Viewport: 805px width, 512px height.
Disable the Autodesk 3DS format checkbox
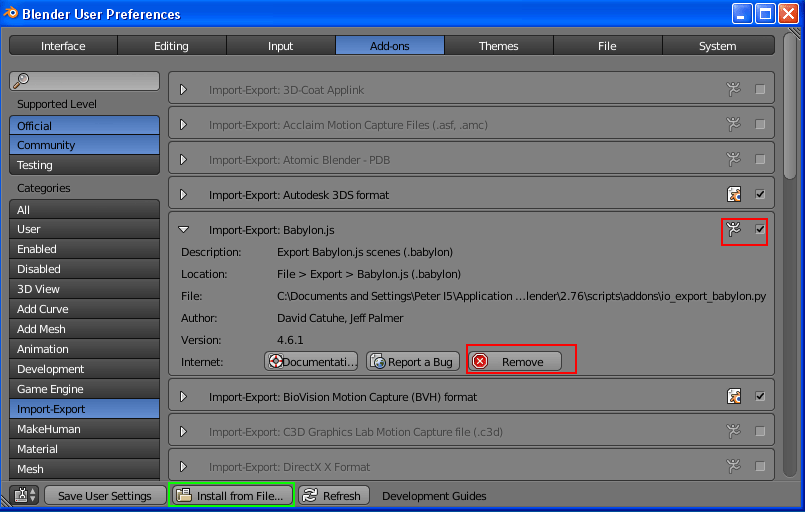(x=760, y=195)
